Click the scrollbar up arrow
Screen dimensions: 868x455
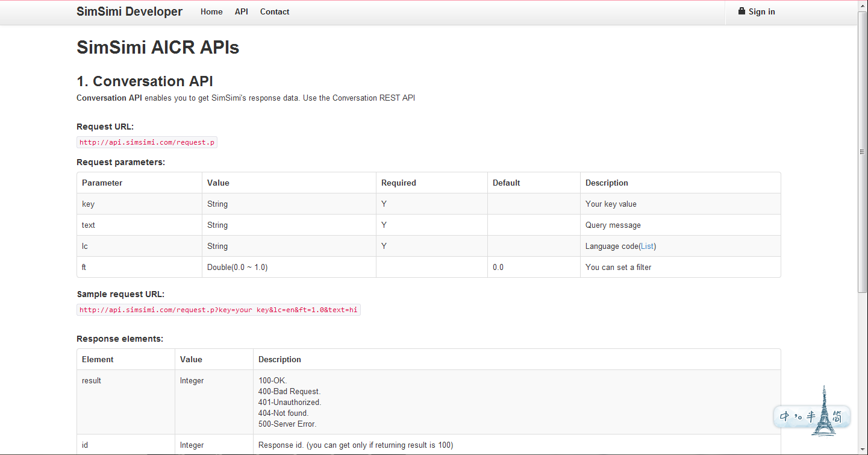(863, 5)
